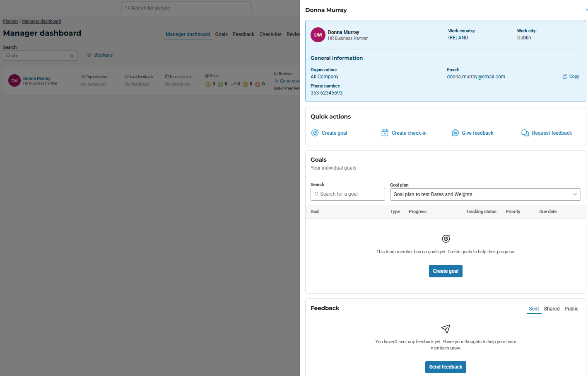Focus the Search for a goal field

tap(348, 194)
